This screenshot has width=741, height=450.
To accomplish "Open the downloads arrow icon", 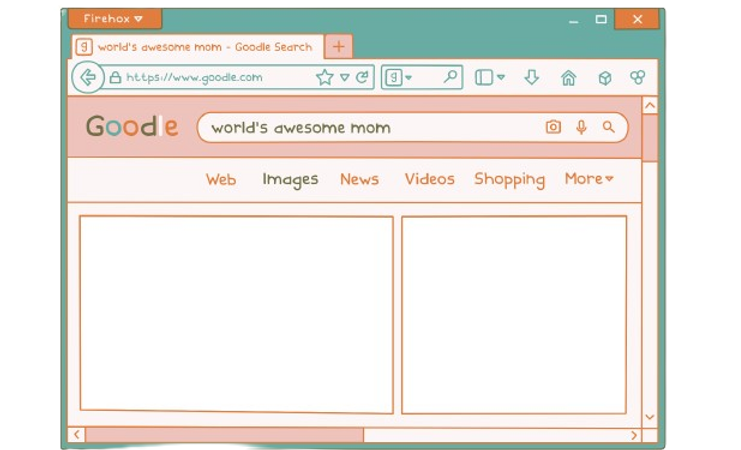I will point(532,78).
